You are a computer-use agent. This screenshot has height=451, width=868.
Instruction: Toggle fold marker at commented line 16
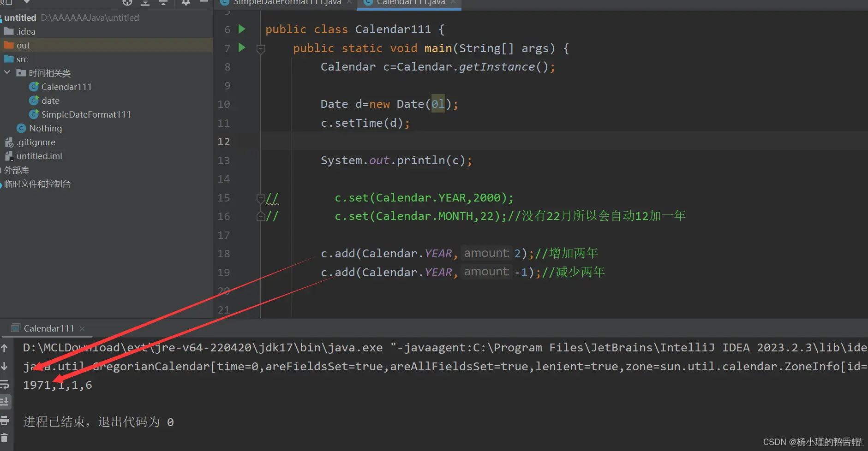tap(261, 216)
